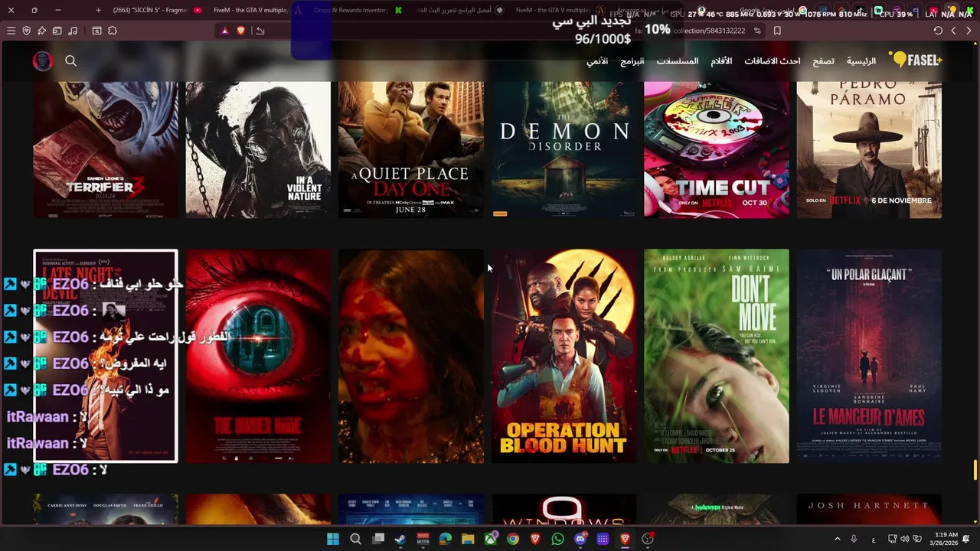Screen dimensions: 980x551
Task: Open Steam from the taskbar
Action: coord(400,539)
